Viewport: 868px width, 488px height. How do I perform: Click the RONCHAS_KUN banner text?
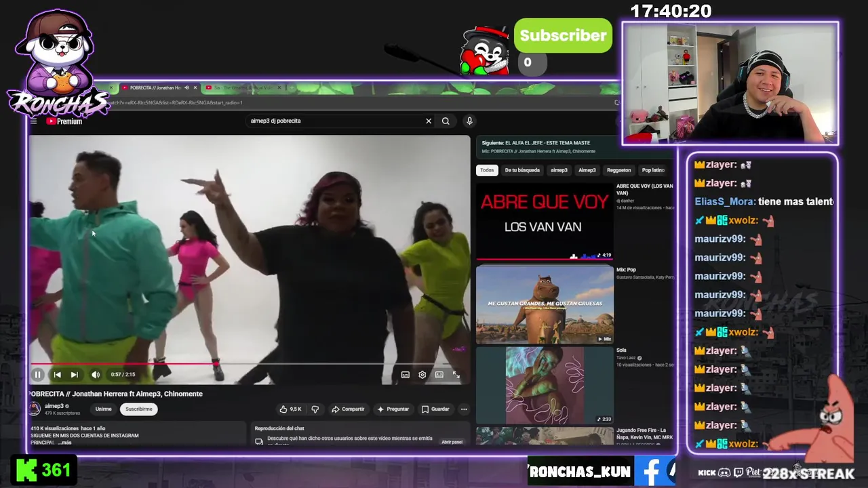580,472
